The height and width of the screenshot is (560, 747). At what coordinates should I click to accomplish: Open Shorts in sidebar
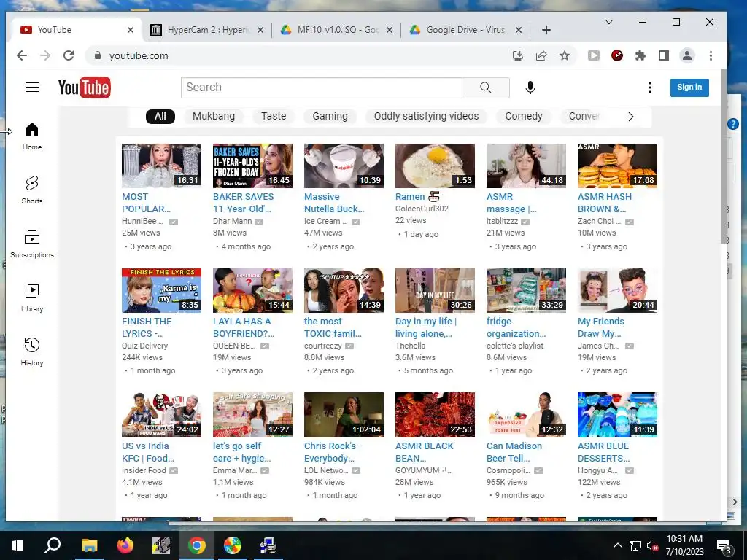(x=32, y=190)
